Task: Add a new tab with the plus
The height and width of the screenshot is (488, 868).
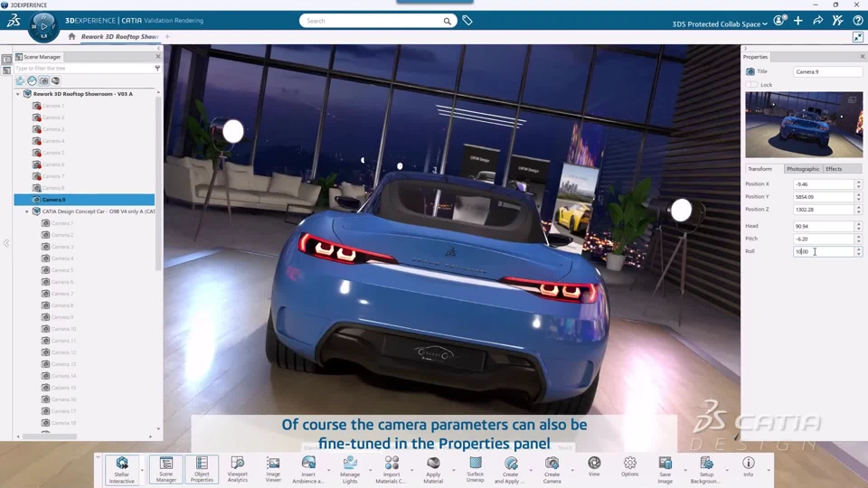Action: coord(167,36)
